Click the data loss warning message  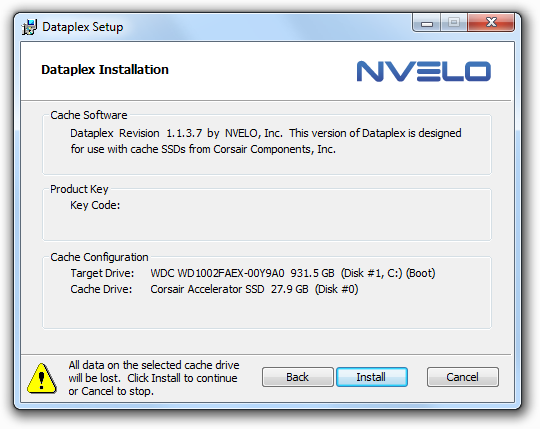click(154, 378)
